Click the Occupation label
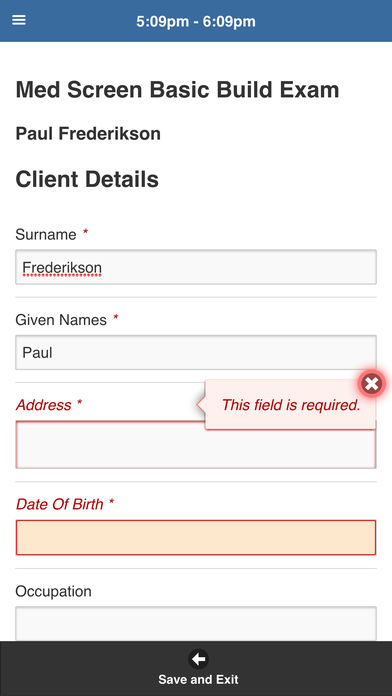This screenshot has height=696, width=392. (x=53, y=591)
